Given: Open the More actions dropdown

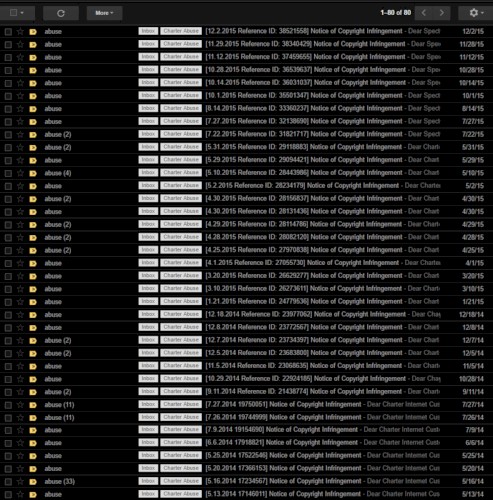Looking at the screenshot, I should click(104, 13).
